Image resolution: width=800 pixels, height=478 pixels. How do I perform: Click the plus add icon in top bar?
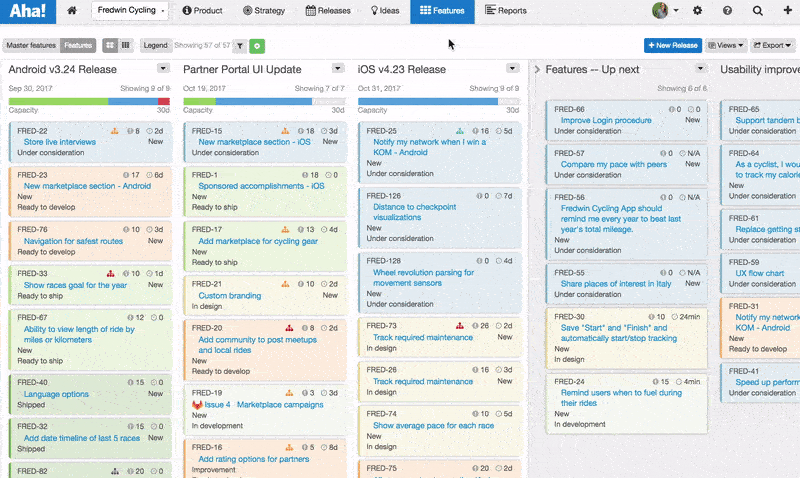pyautogui.click(x=788, y=10)
